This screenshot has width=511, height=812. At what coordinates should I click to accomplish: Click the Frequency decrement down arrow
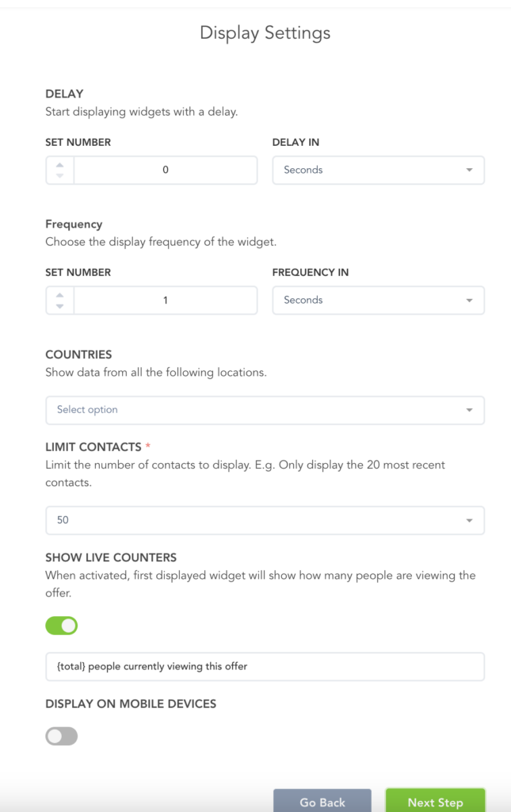(x=60, y=306)
